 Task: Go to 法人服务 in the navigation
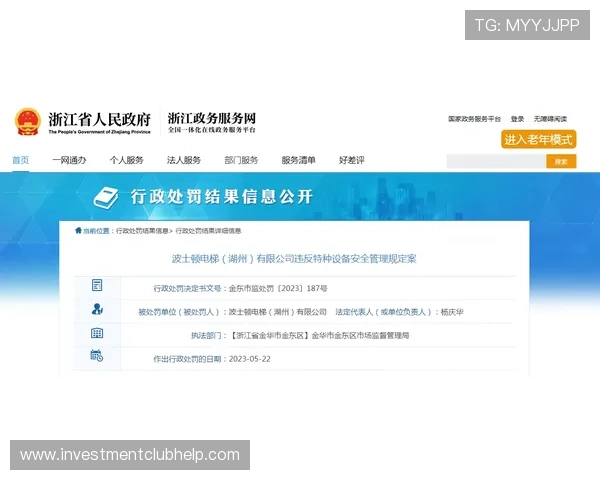pos(184,160)
